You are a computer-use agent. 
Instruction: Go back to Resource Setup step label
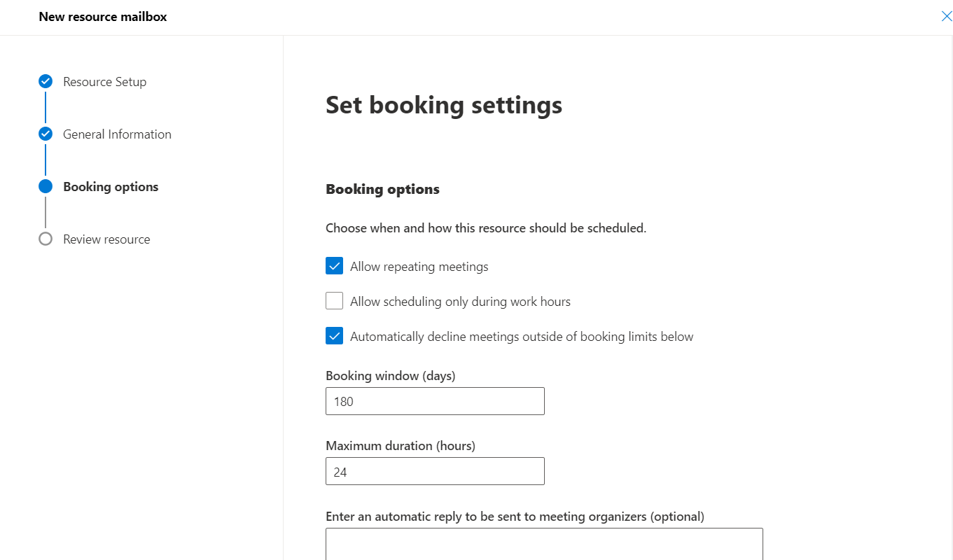click(x=105, y=82)
